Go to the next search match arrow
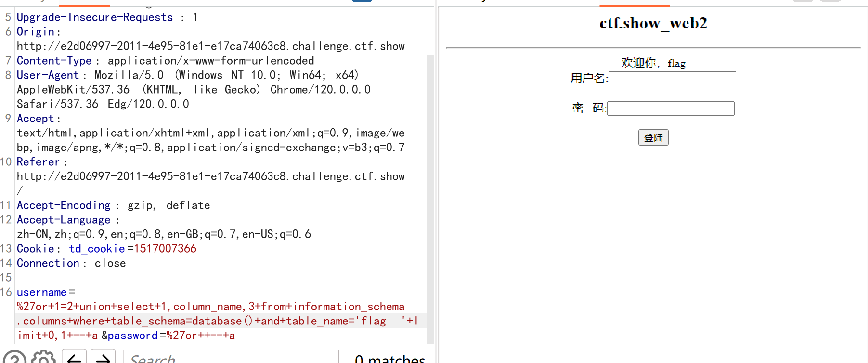Screen dimensions: 868x363 click(103, 358)
